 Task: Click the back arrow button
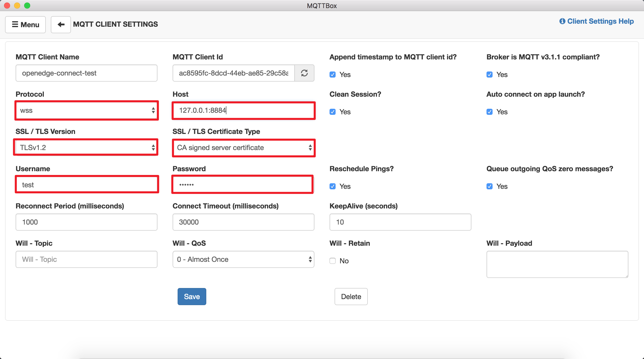click(x=61, y=24)
